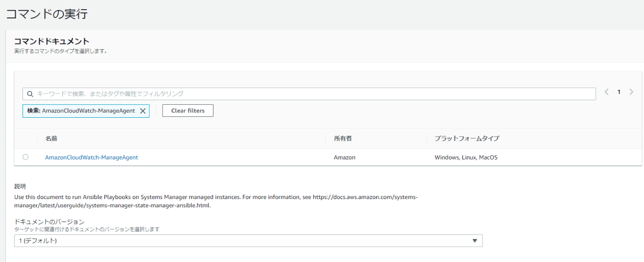Click the コマンドの実行 page title
The image size is (644, 262).
(x=46, y=14)
